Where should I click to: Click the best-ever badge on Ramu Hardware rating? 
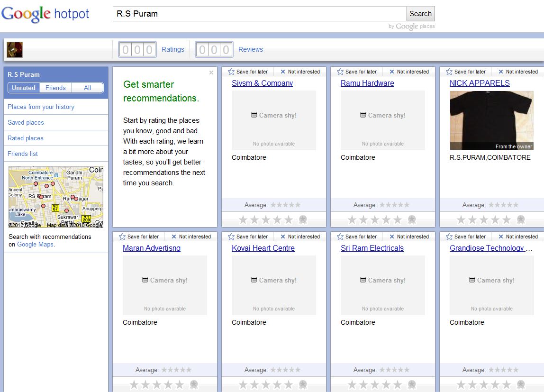tap(412, 219)
